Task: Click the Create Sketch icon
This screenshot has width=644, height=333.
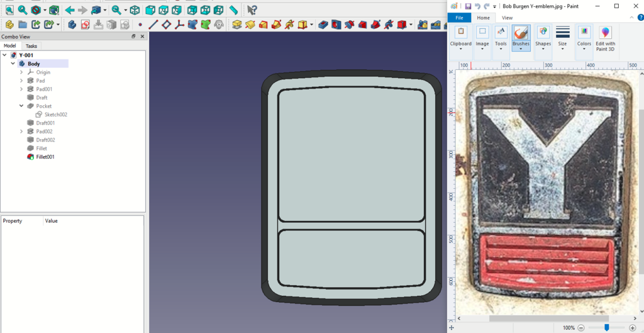Action: [x=86, y=25]
